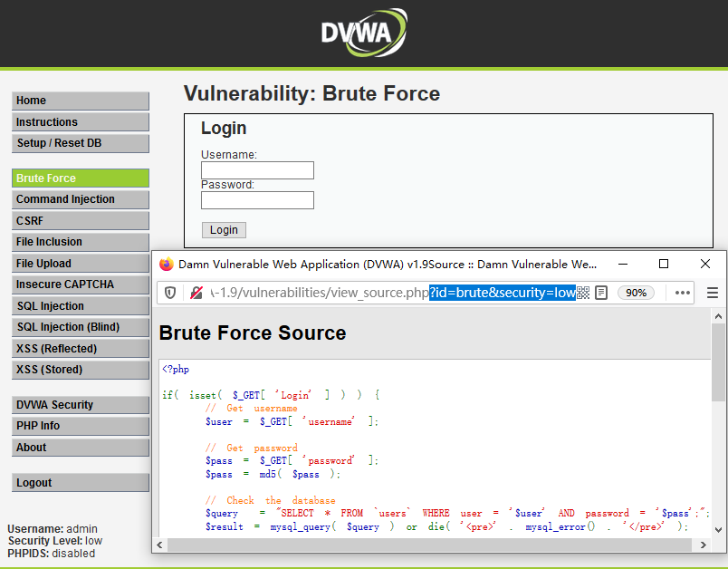Open the File Inclusion page
The image size is (728, 569).
81,242
